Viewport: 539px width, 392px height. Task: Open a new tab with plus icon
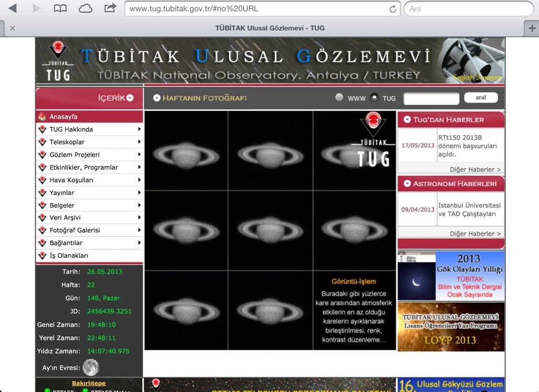pos(532,28)
